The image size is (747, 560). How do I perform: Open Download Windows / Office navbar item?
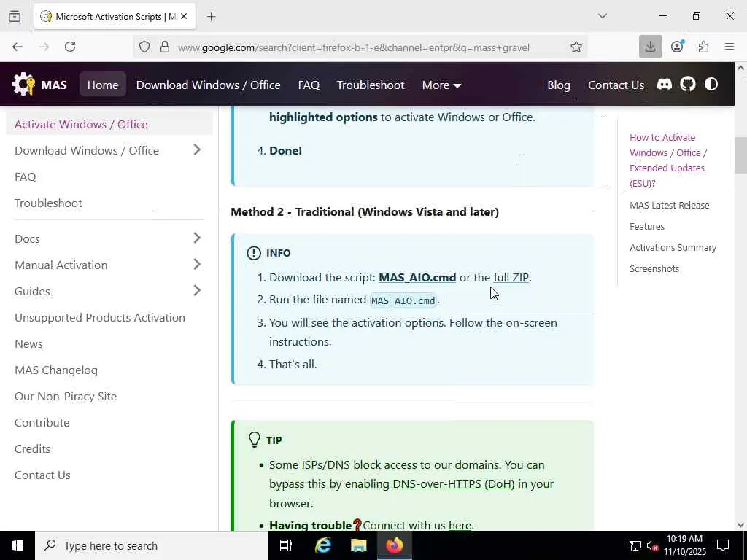[x=208, y=85]
